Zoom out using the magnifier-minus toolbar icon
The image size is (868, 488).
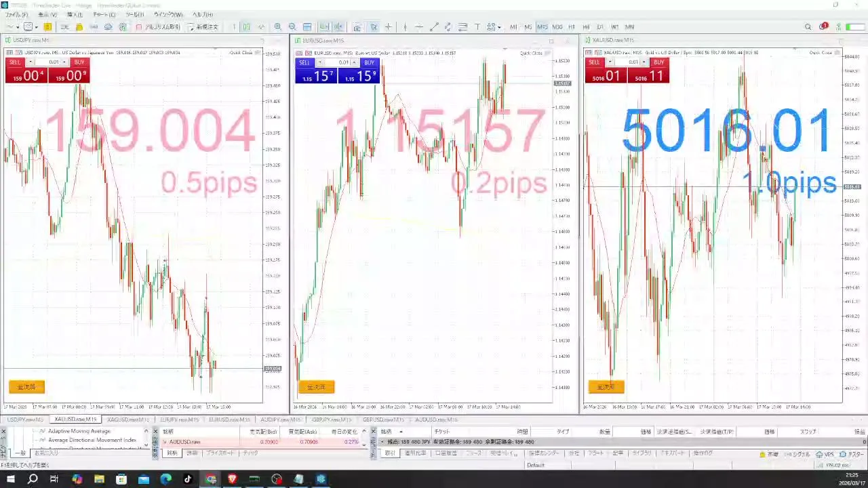[x=292, y=27]
